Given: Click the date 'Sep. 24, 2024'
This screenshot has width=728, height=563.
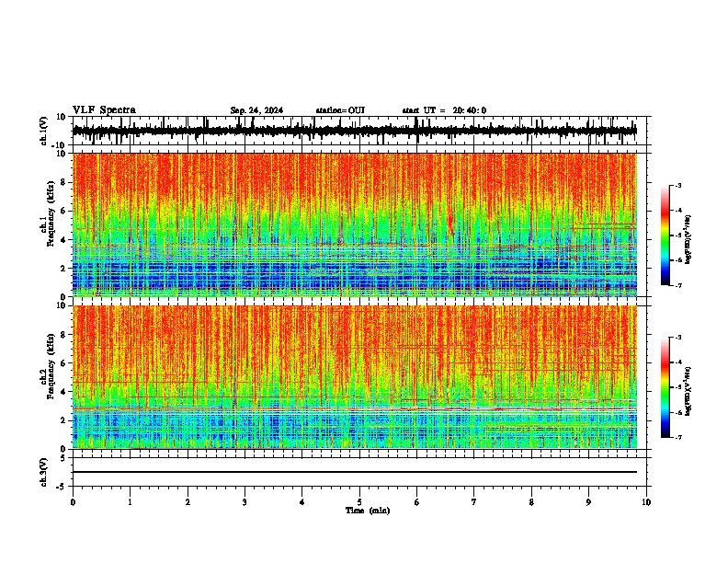Looking at the screenshot, I should (x=256, y=110).
